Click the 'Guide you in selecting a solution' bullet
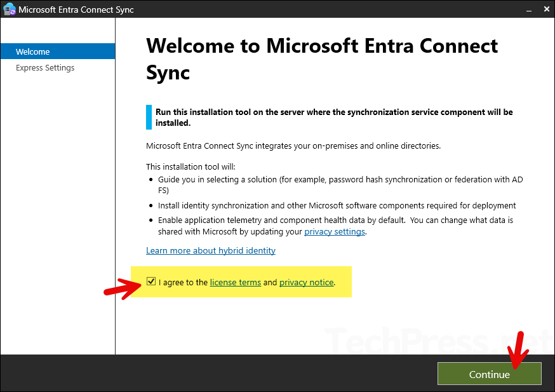 pos(340,185)
